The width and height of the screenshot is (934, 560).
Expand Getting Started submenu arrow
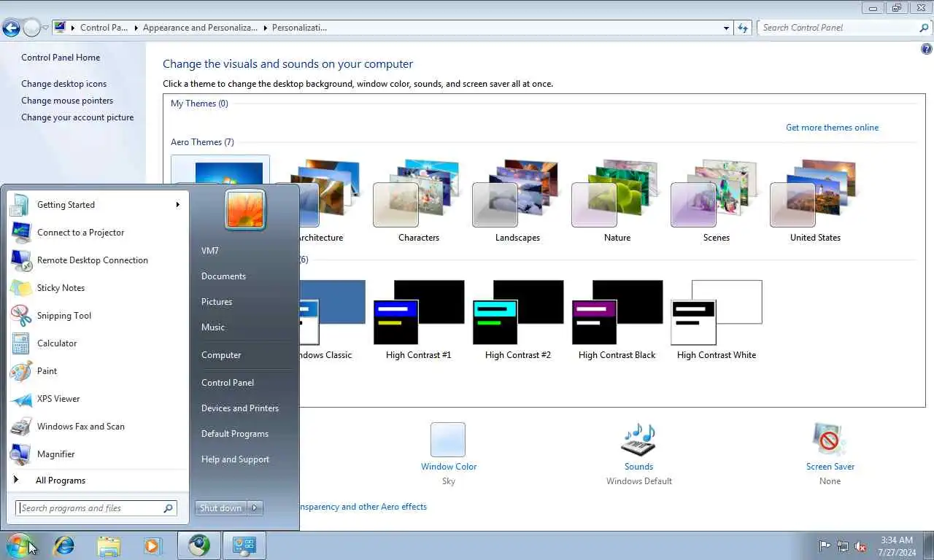[x=177, y=205]
